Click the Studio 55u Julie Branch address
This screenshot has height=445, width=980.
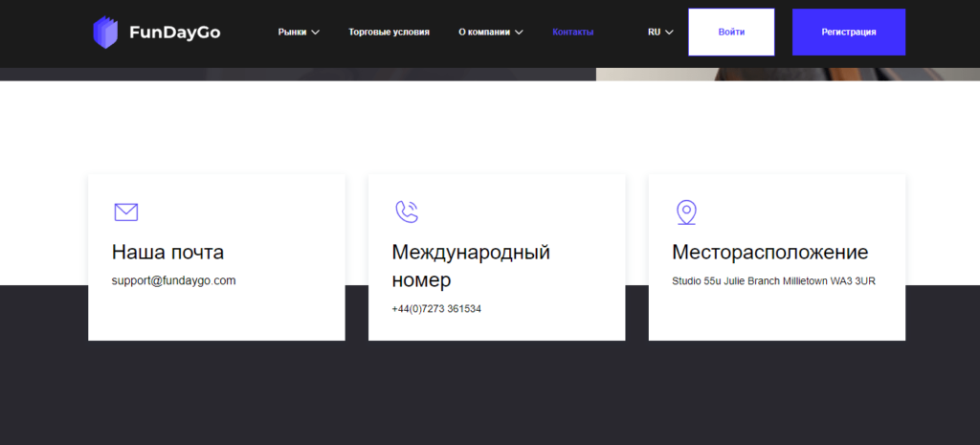[x=773, y=281]
